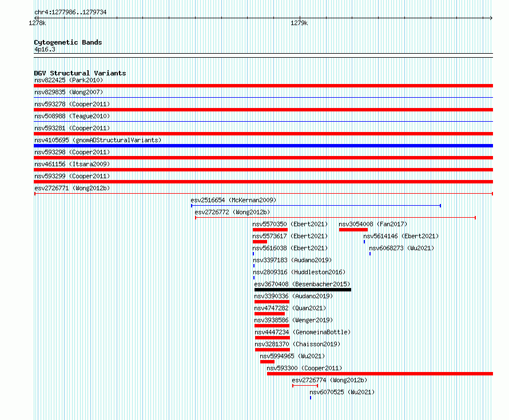This screenshot has height=420, width=509.
Task: Click nsv5614146 (Ebert2021) label
Action: point(401,236)
